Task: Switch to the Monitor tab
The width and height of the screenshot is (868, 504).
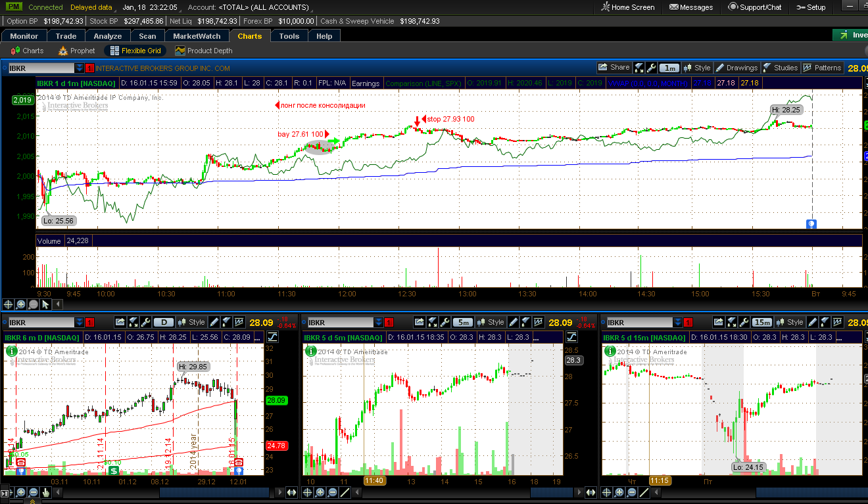Action: [24, 36]
